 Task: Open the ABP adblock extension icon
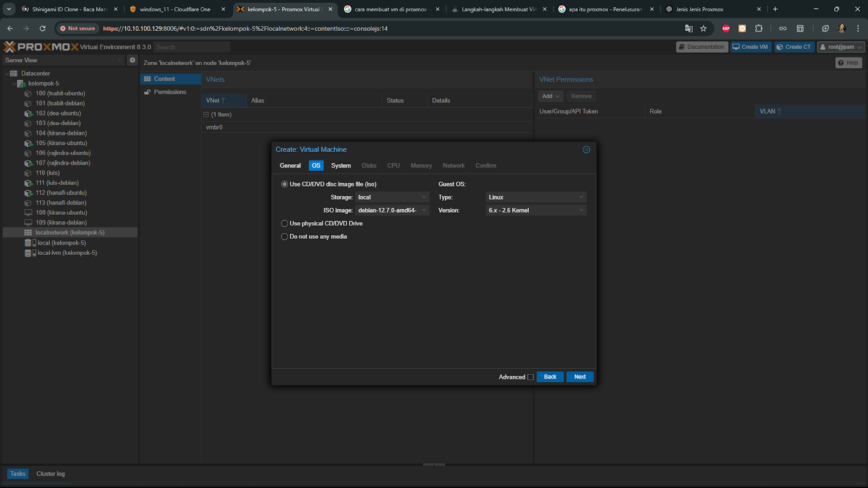(x=726, y=28)
